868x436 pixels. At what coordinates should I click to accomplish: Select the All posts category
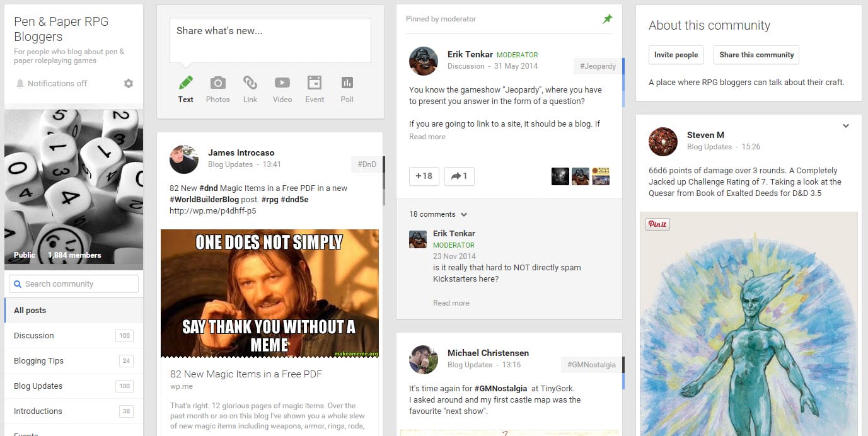click(x=74, y=310)
